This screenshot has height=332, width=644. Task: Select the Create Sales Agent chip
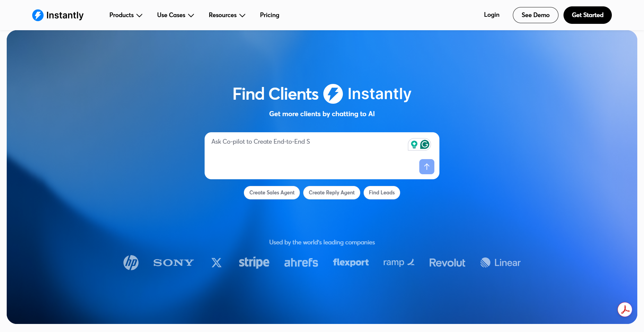click(272, 193)
